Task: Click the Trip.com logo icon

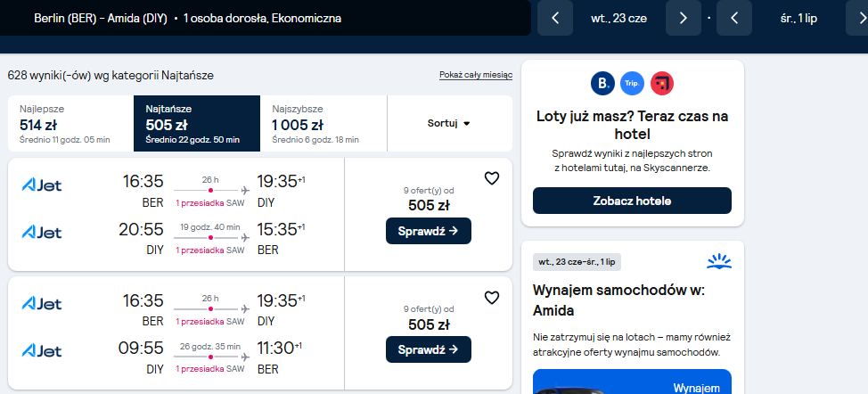Action: tap(632, 84)
